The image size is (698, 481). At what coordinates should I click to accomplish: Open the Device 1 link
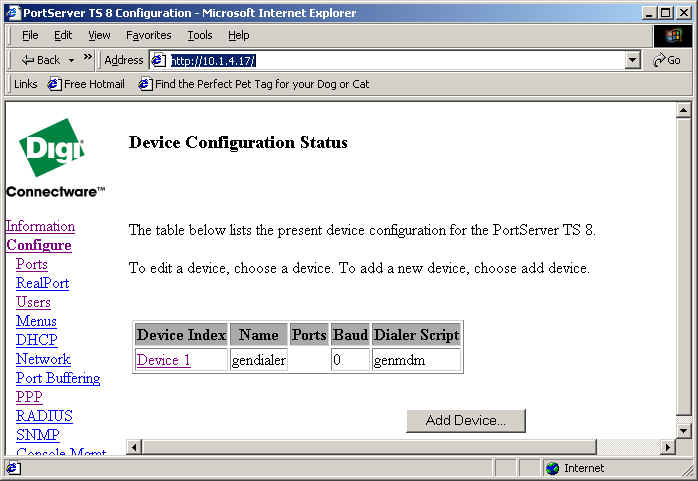pyautogui.click(x=163, y=360)
